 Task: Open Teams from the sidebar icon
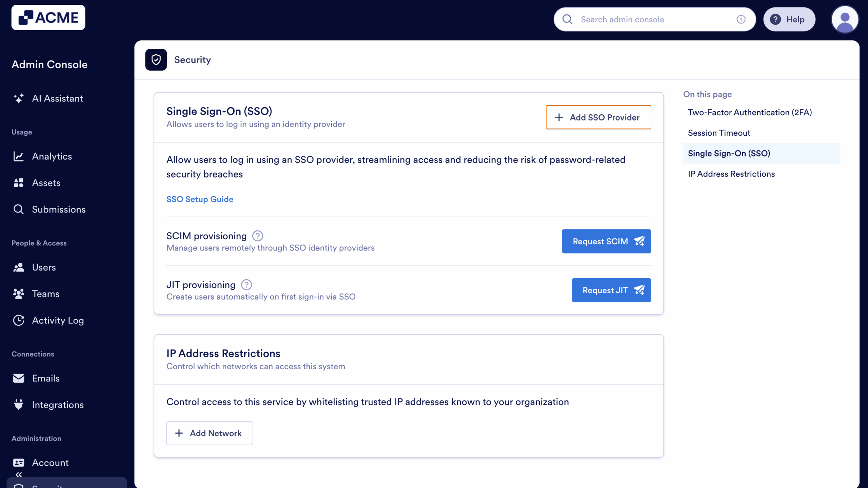19,294
